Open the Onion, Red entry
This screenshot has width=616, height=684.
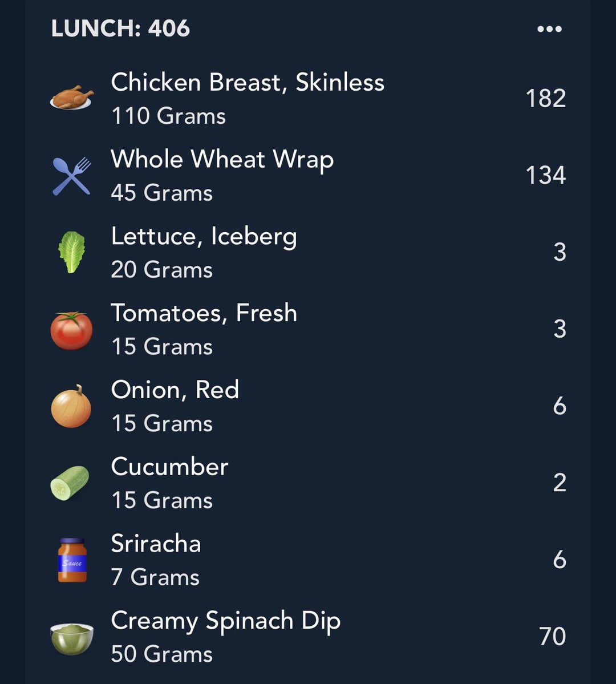[308, 406]
